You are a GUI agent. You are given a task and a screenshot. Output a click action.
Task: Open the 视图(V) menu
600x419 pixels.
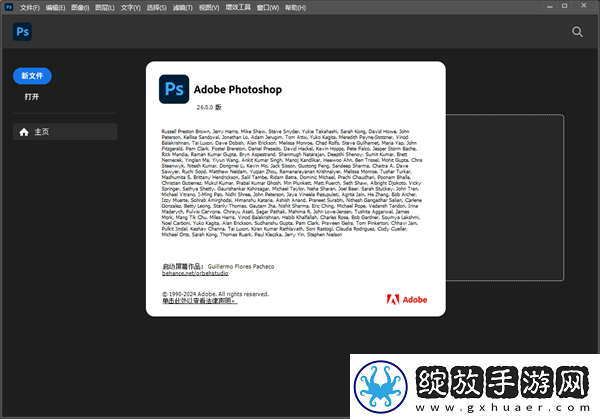209,8
